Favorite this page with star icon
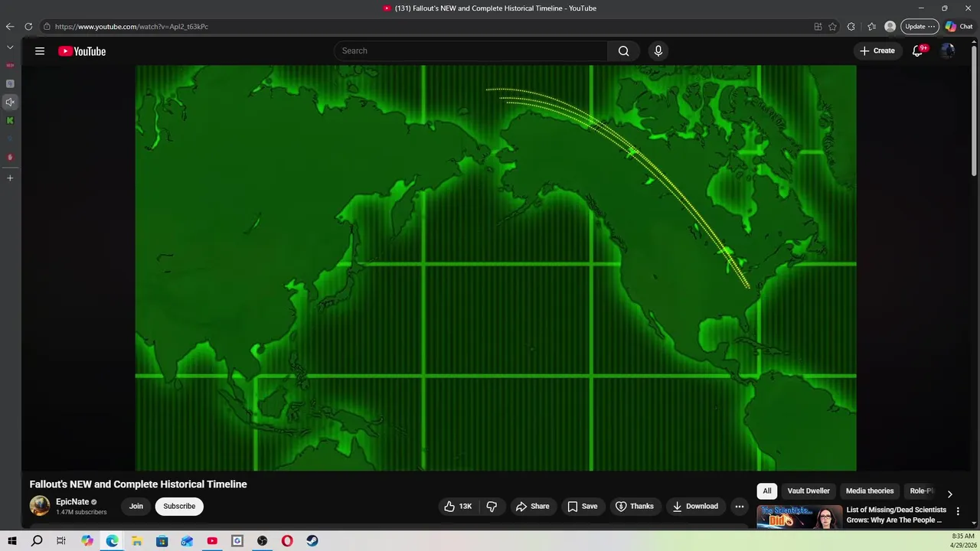The height and width of the screenshot is (551, 980). (832, 27)
